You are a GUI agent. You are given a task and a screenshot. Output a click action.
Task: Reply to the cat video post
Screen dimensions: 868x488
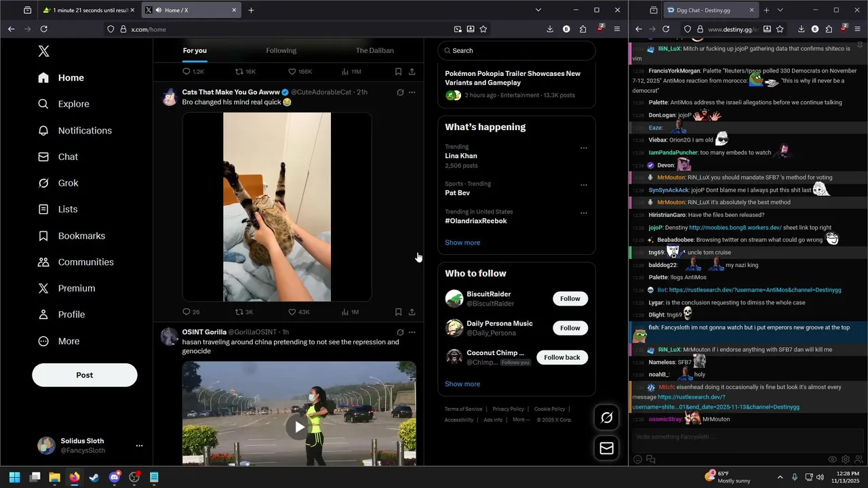pyautogui.click(x=186, y=312)
